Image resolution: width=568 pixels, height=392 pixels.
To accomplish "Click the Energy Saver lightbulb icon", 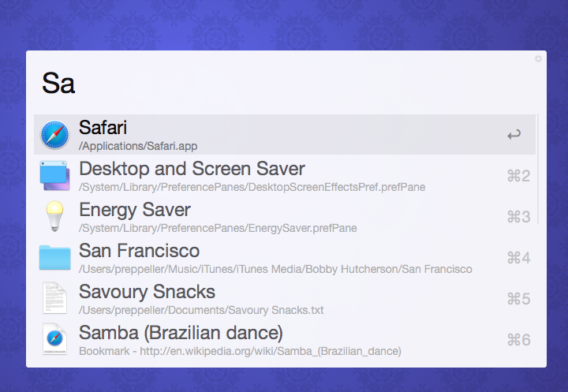I will tap(54, 217).
